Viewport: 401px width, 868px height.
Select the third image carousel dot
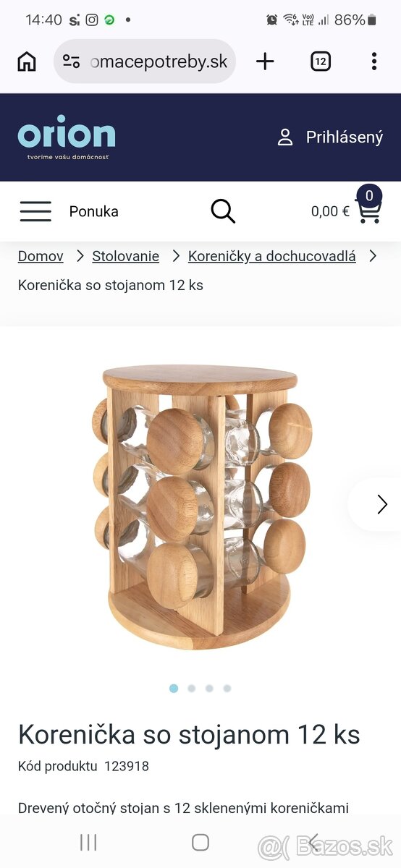[209, 689]
